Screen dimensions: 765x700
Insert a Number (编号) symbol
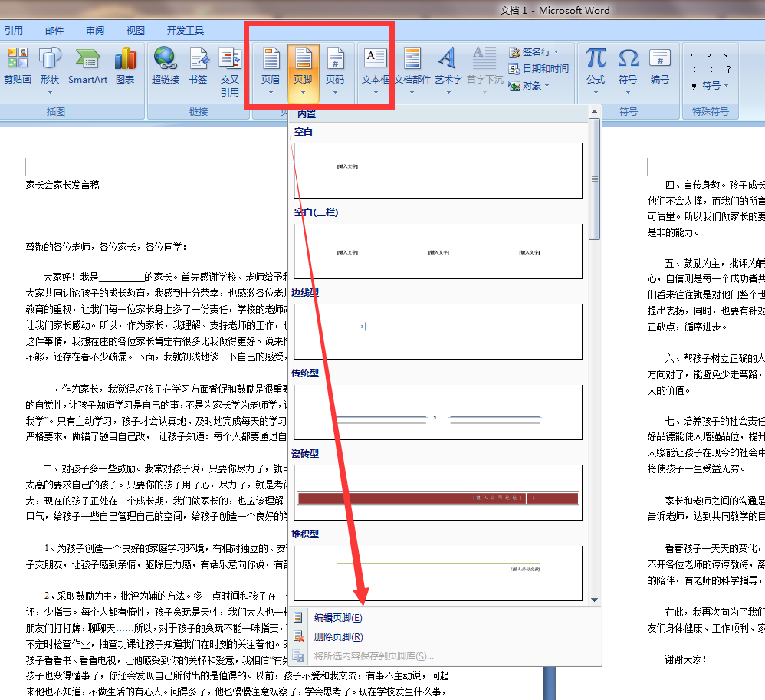(660, 67)
